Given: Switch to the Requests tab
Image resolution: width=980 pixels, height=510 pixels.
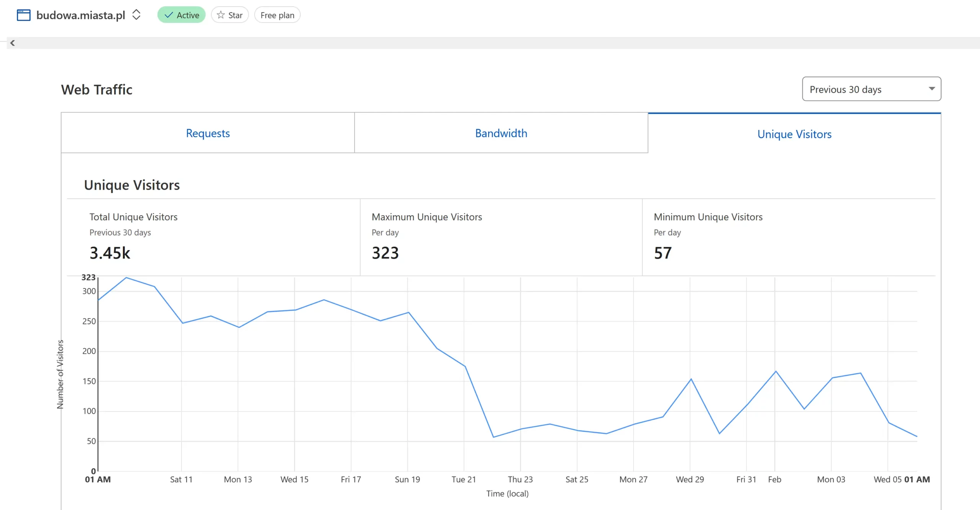Looking at the screenshot, I should 208,133.
